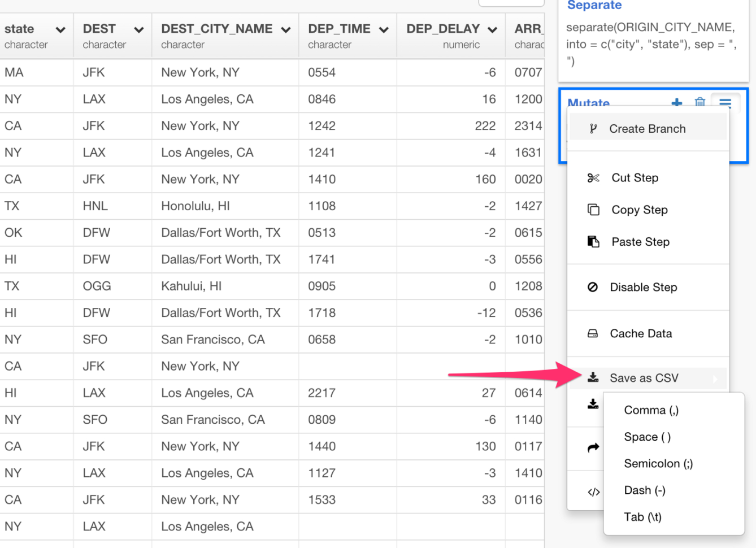Click the trash icon on Mutate step

(700, 102)
